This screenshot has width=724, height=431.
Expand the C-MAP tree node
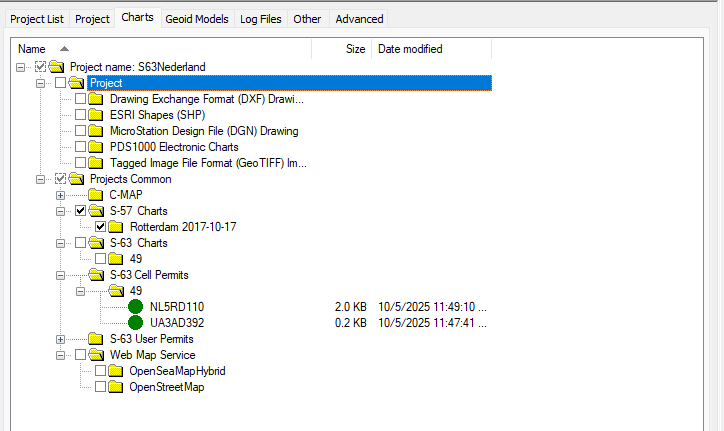tap(61, 195)
